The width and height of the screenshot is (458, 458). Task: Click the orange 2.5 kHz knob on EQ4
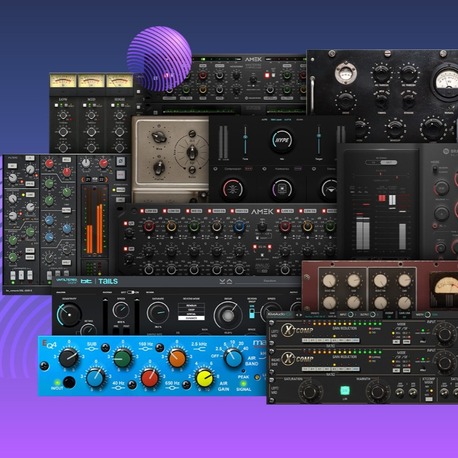click(x=177, y=358)
